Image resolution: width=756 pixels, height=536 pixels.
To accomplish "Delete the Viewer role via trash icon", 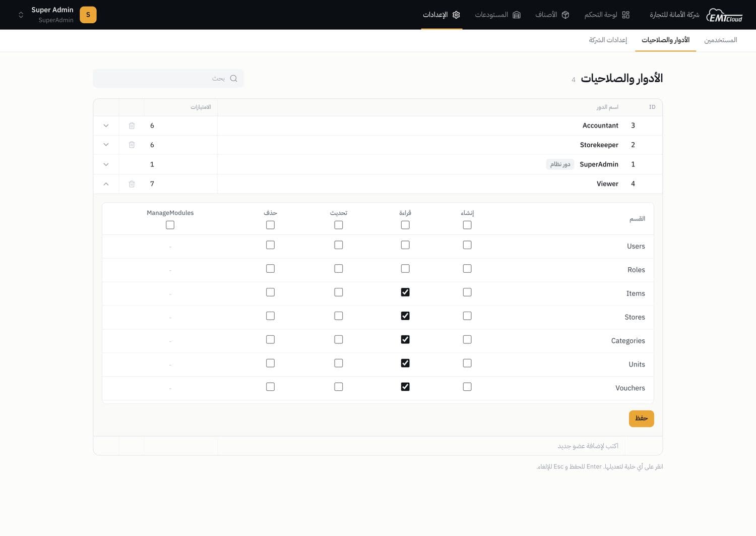I will tap(132, 184).
